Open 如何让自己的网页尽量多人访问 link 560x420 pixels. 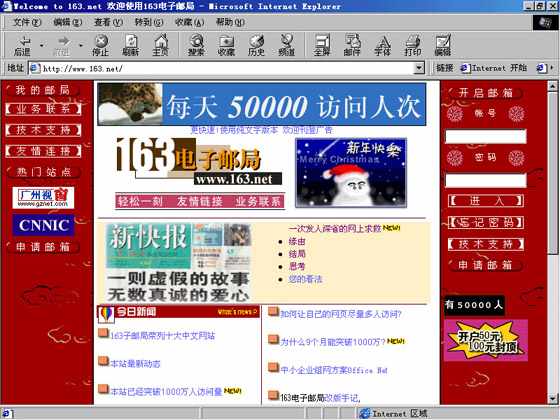(x=341, y=314)
